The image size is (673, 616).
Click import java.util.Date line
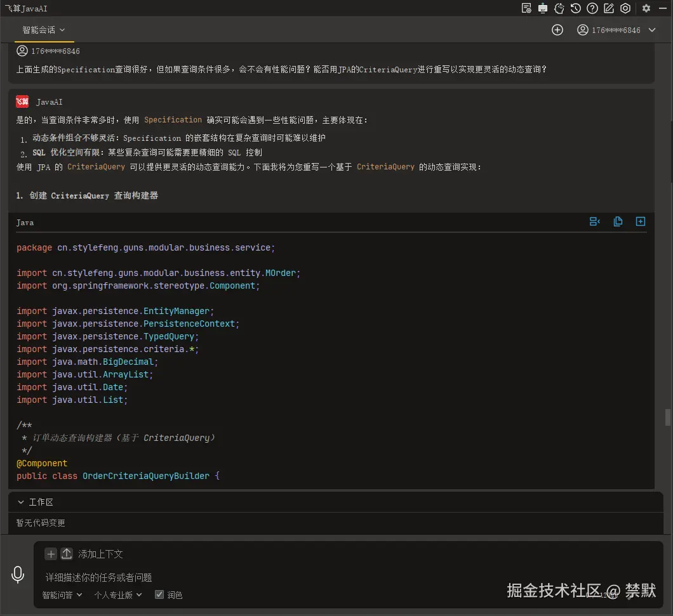pyautogui.click(x=72, y=387)
